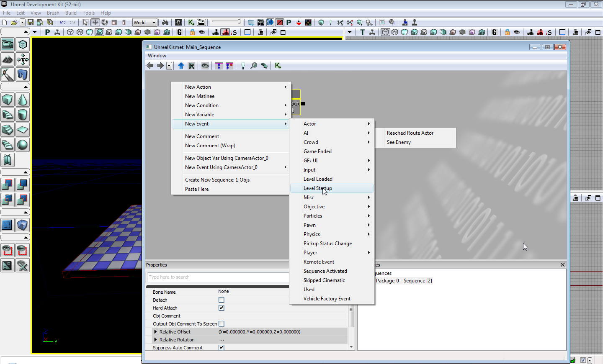The image size is (603, 364).
Task: Expand the Relative Rotation property
Action: 155,340
